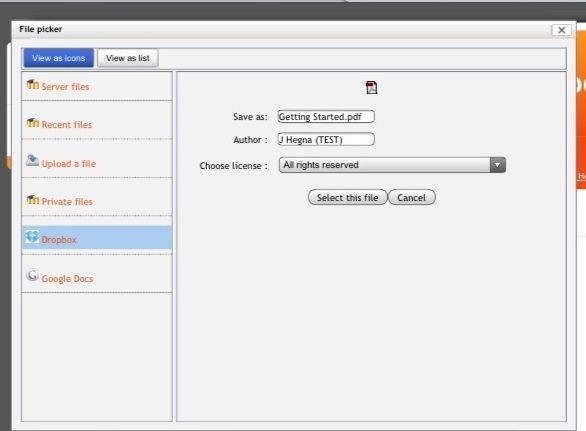Open the All rights reserved combo box

pyautogui.click(x=392, y=165)
